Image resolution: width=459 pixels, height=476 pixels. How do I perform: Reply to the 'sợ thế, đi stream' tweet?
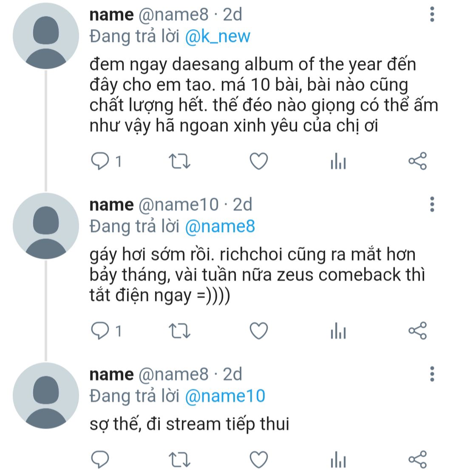click(x=100, y=459)
